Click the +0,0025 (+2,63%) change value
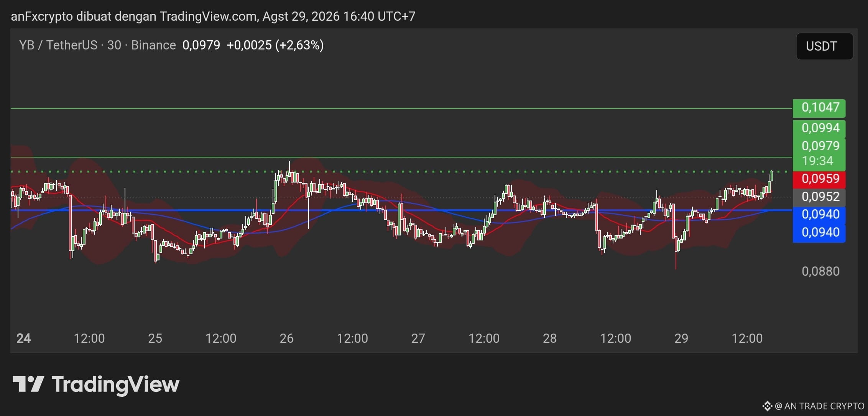The height and width of the screenshot is (416, 868). (x=275, y=45)
